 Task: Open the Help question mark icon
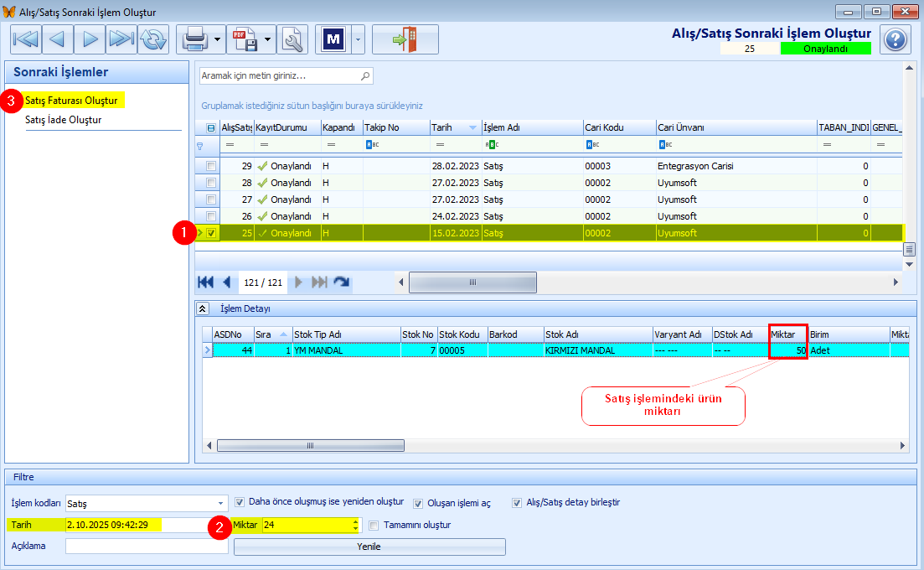pos(895,39)
